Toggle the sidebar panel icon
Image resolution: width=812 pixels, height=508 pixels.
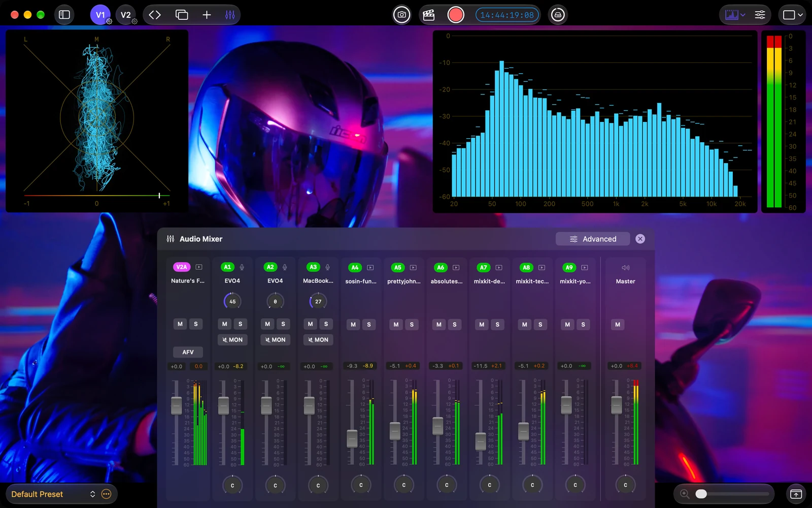(x=64, y=15)
